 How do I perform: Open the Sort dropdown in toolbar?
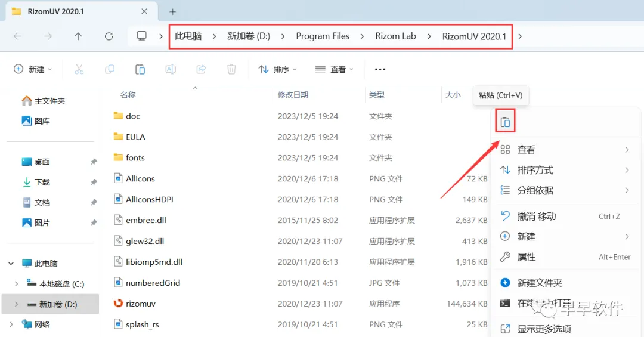[277, 69]
